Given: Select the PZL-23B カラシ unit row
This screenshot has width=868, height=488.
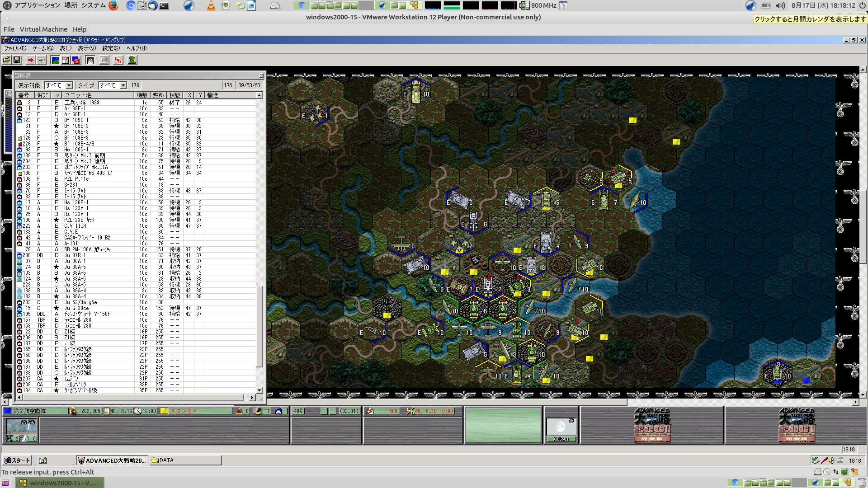Looking at the screenshot, I should click(136, 220).
